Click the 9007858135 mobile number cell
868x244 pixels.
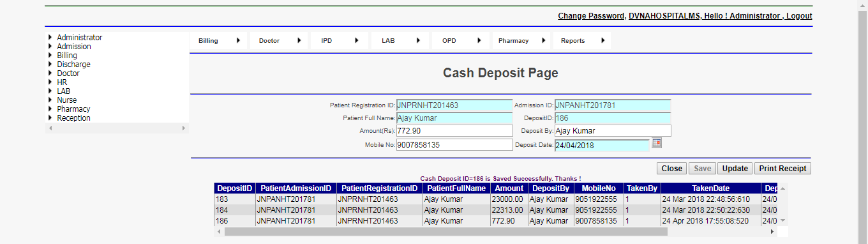pos(599,220)
